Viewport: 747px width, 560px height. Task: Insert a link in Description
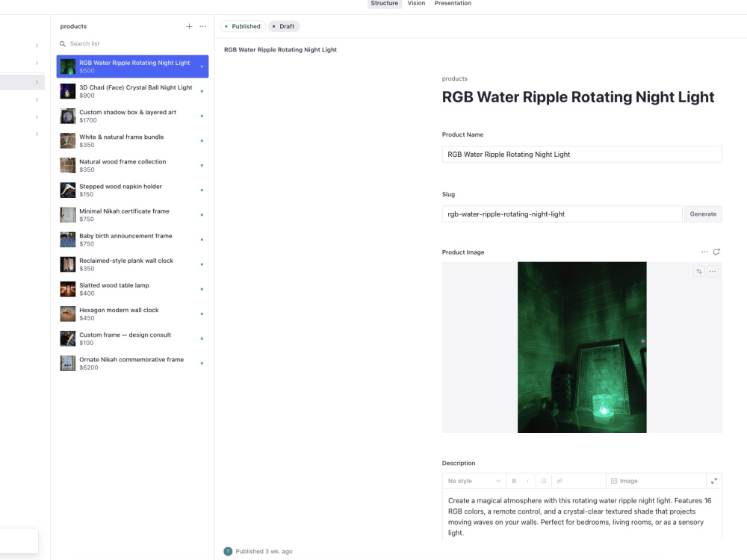[x=560, y=481]
